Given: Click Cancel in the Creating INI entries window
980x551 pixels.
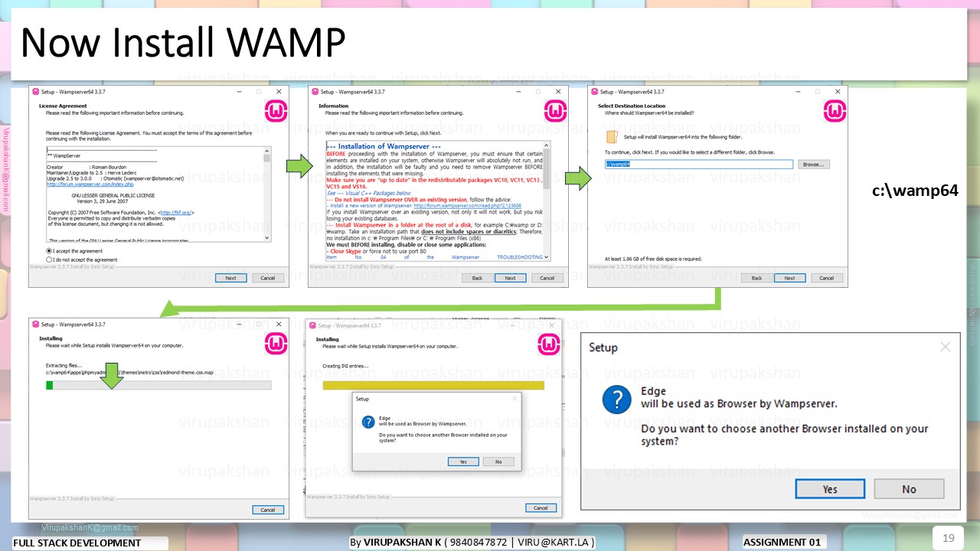Looking at the screenshot, I should 541,508.
